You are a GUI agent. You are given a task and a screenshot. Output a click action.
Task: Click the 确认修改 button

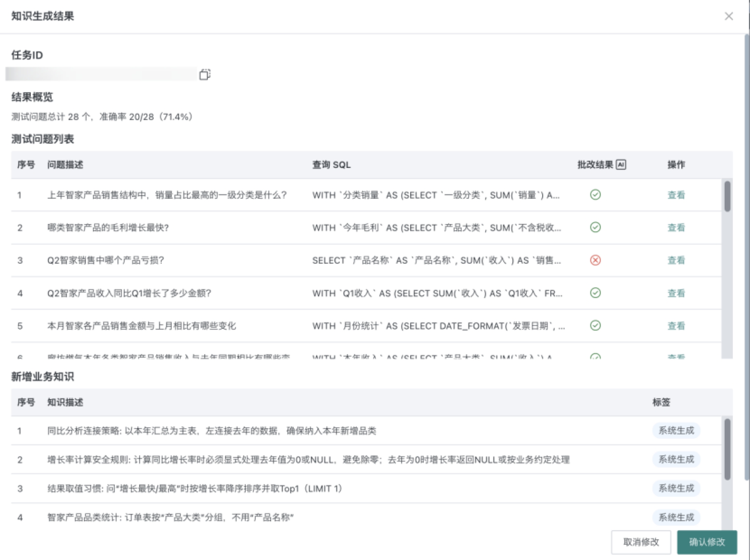707,542
